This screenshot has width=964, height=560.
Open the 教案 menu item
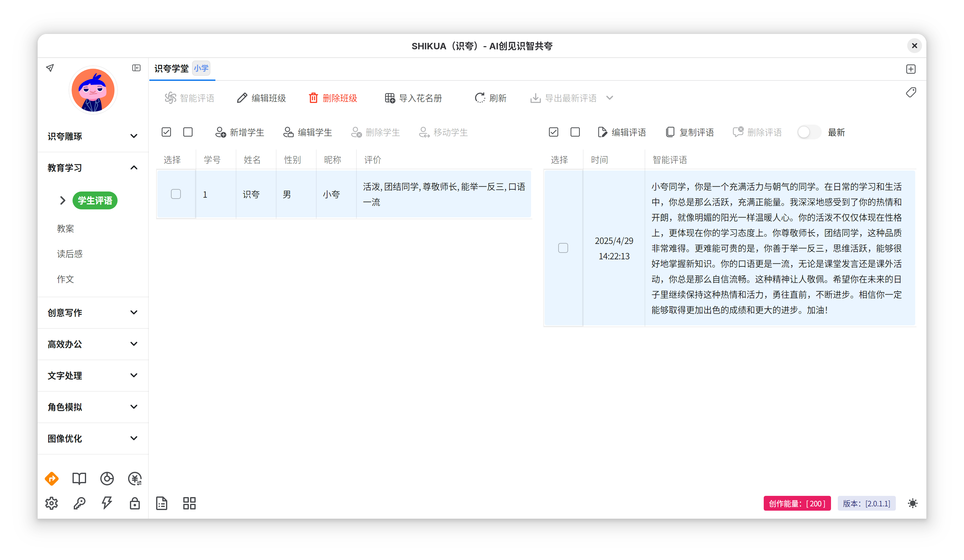click(65, 229)
